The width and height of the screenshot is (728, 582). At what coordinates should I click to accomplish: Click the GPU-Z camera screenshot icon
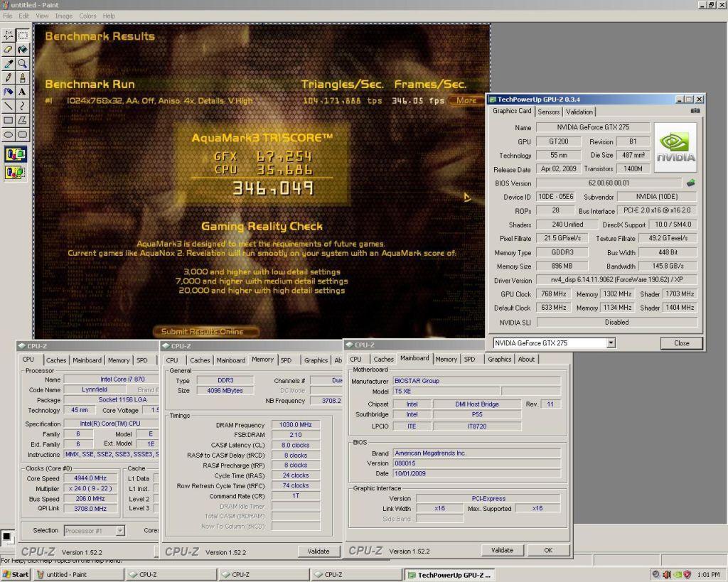[x=695, y=111]
